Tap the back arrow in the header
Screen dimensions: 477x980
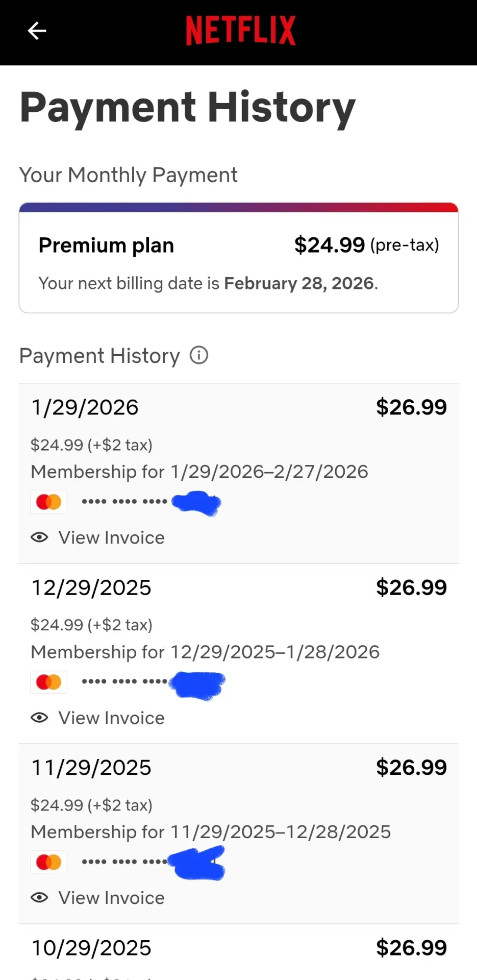(37, 31)
